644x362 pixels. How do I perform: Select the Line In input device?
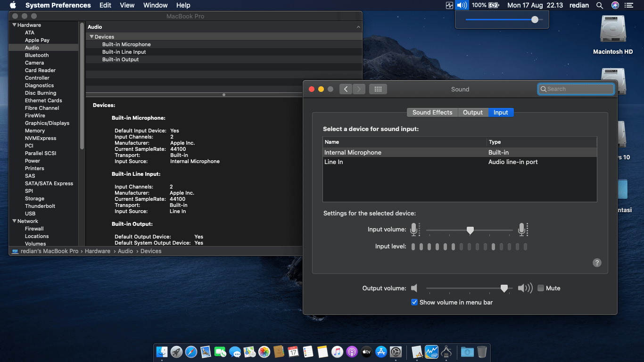tap(460, 162)
